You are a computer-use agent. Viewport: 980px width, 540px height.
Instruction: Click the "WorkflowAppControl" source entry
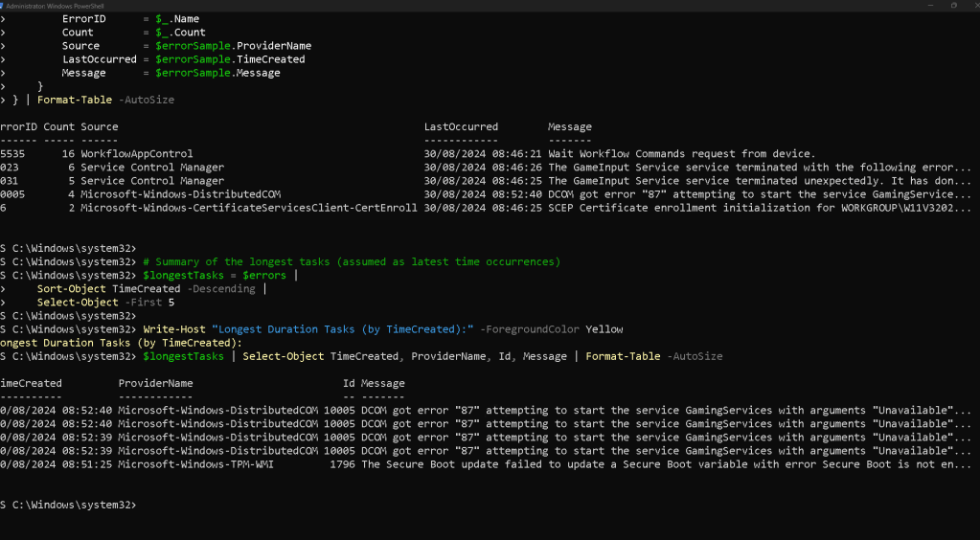point(137,154)
